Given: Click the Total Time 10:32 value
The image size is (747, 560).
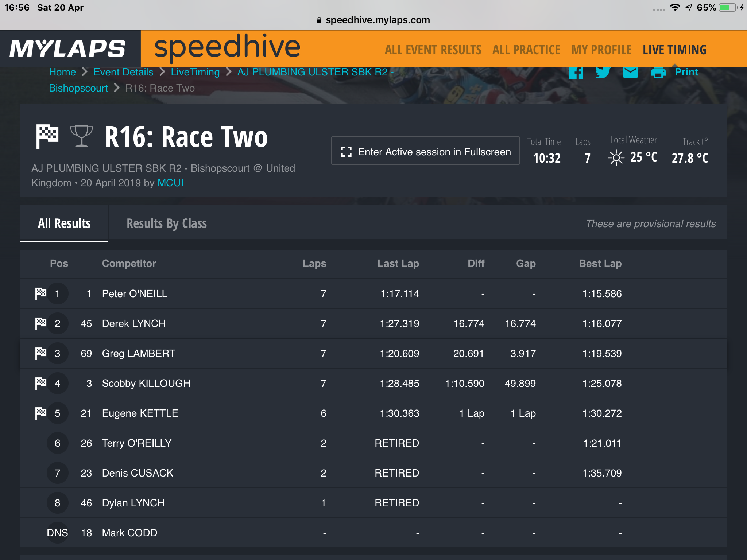Looking at the screenshot, I should [x=547, y=158].
